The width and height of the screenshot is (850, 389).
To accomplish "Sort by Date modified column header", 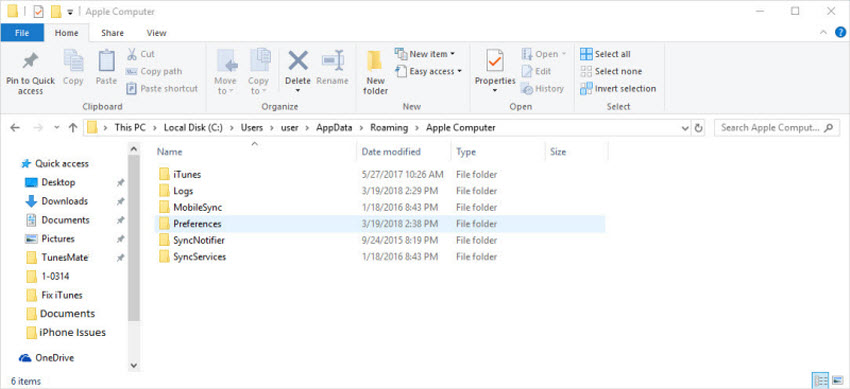I will (x=403, y=152).
